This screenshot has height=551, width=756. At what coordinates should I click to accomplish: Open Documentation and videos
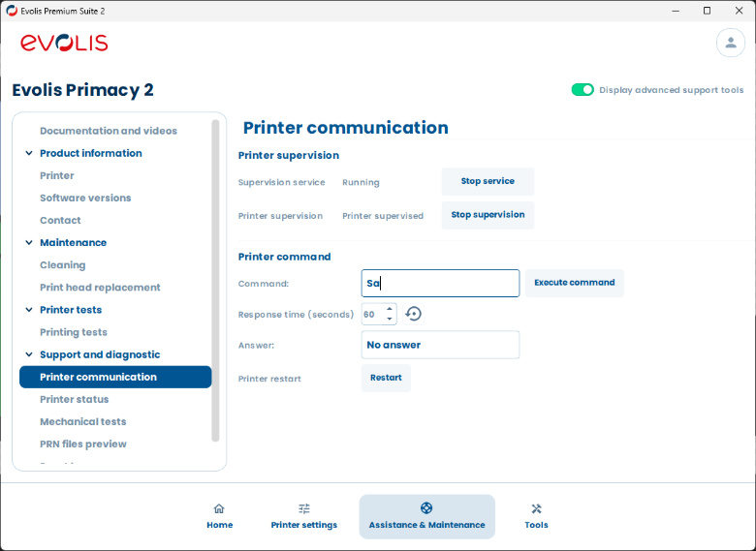(x=109, y=131)
